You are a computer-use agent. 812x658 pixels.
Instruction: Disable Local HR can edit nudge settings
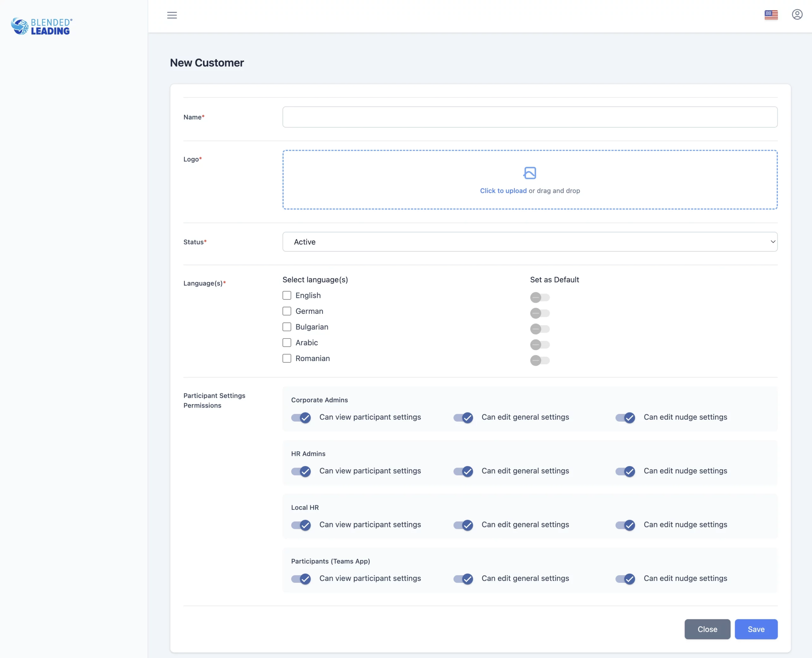pyautogui.click(x=625, y=525)
